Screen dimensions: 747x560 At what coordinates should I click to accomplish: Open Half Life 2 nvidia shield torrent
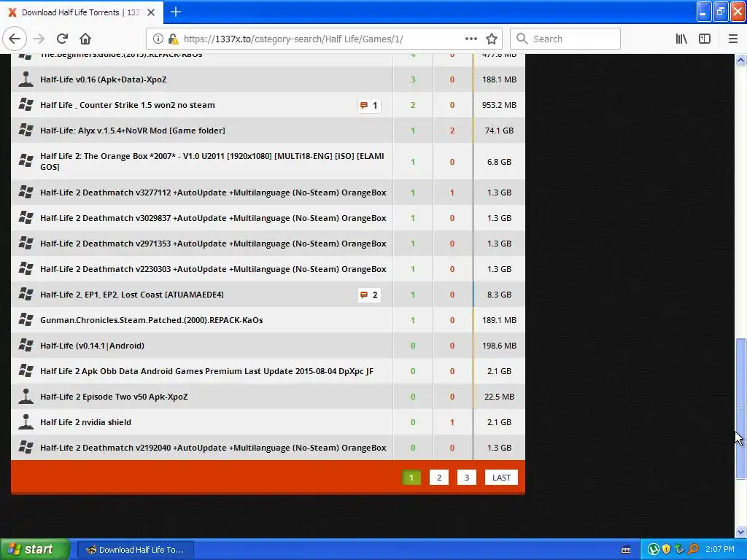(x=85, y=422)
